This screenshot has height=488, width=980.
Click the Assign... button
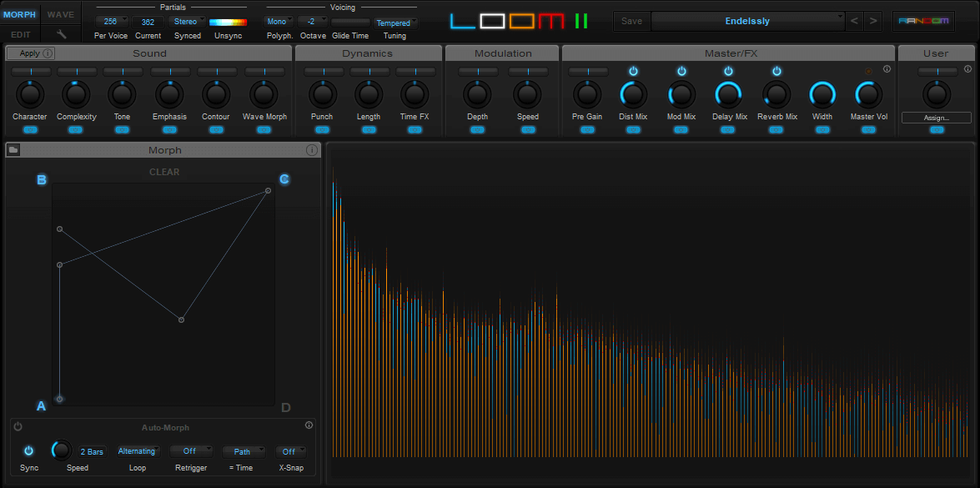(x=937, y=118)
